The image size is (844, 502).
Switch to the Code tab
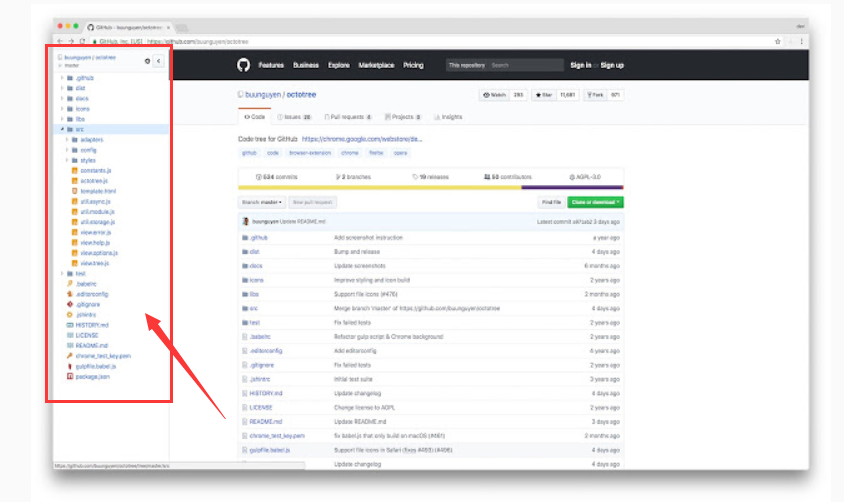click(255, 117)
